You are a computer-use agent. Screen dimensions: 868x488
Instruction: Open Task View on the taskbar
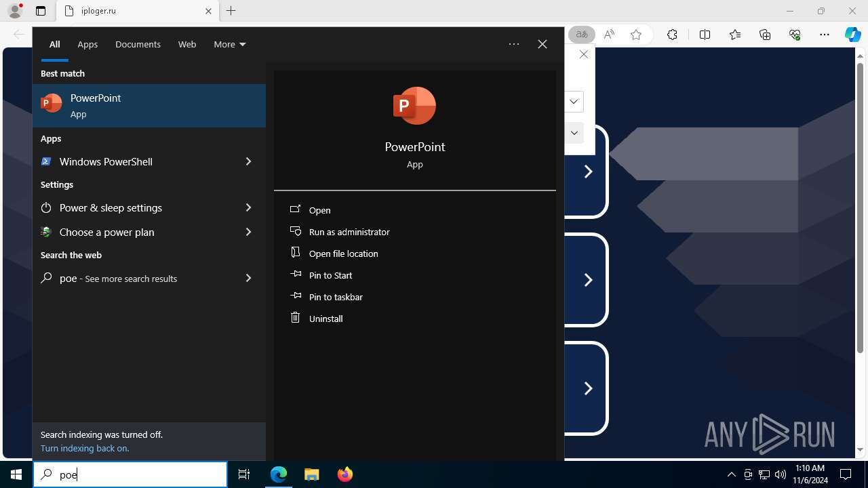point(244,474)
